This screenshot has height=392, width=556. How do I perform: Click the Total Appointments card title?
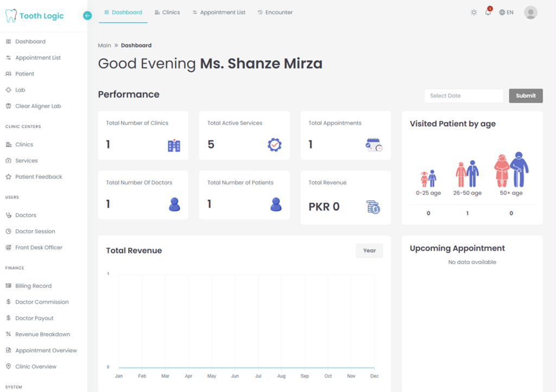tap(334, 123)
